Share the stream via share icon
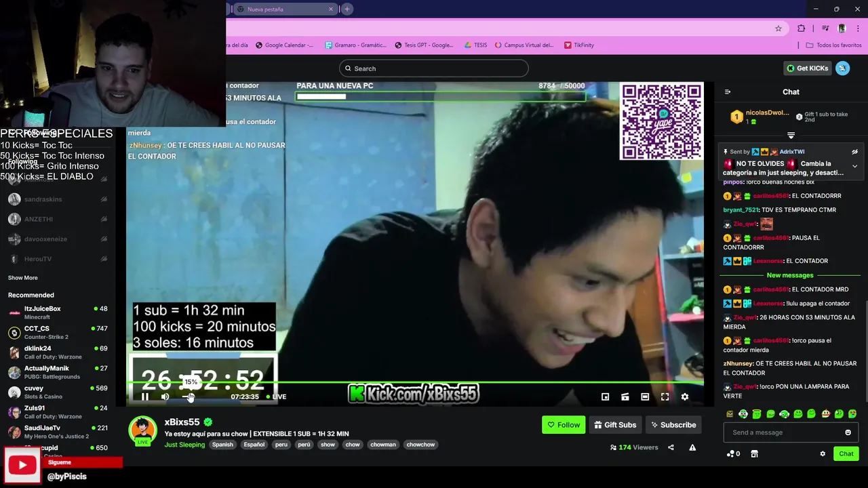The height and width of the screenshot is (488, 868). [x=671, y=447]
